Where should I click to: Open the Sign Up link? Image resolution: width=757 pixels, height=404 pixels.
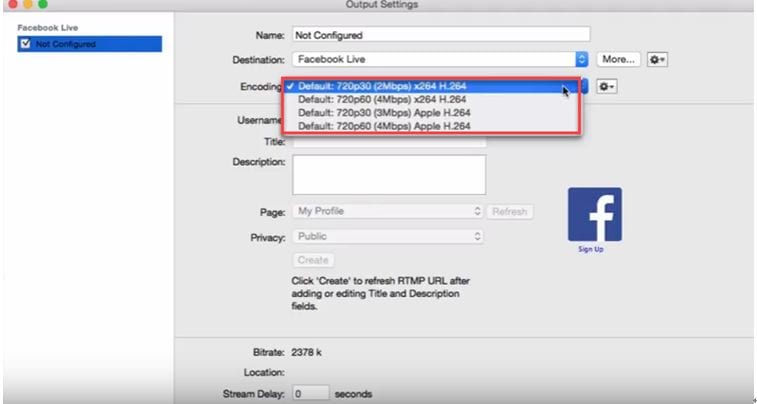[591, 250]
